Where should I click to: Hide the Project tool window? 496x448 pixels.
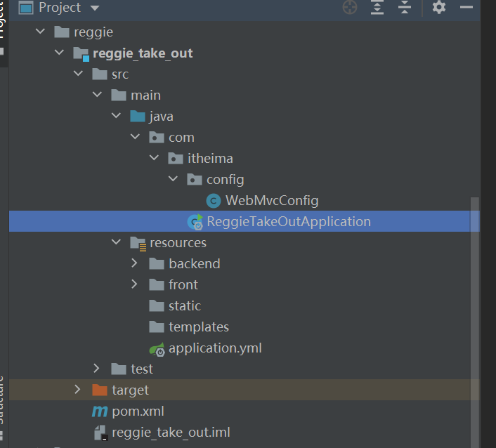click(x=466, y=8)
